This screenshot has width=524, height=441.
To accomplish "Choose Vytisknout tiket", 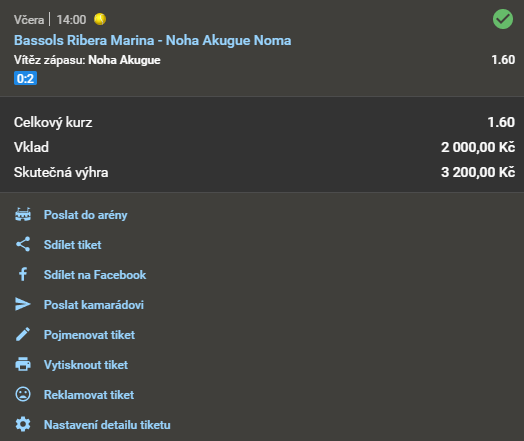I will [x=86, y=365].
